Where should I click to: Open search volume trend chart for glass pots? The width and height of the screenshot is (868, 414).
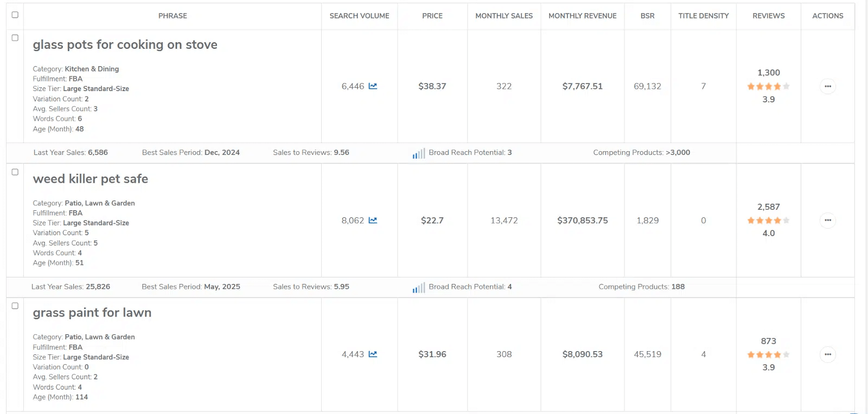(373, 86)
